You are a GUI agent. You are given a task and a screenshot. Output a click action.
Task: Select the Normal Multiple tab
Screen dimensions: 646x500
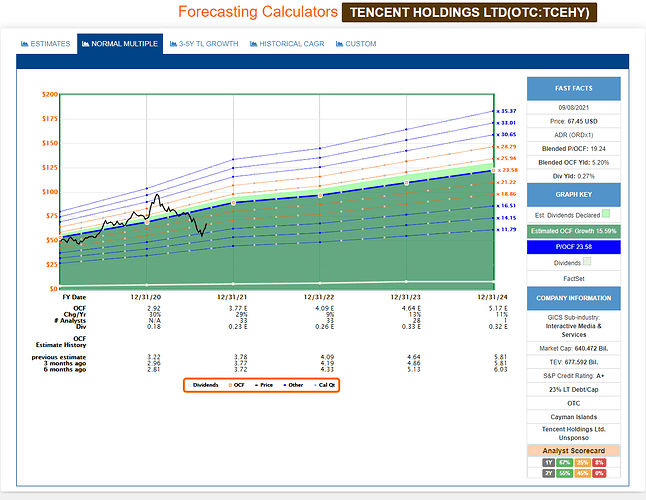point(120,44)
